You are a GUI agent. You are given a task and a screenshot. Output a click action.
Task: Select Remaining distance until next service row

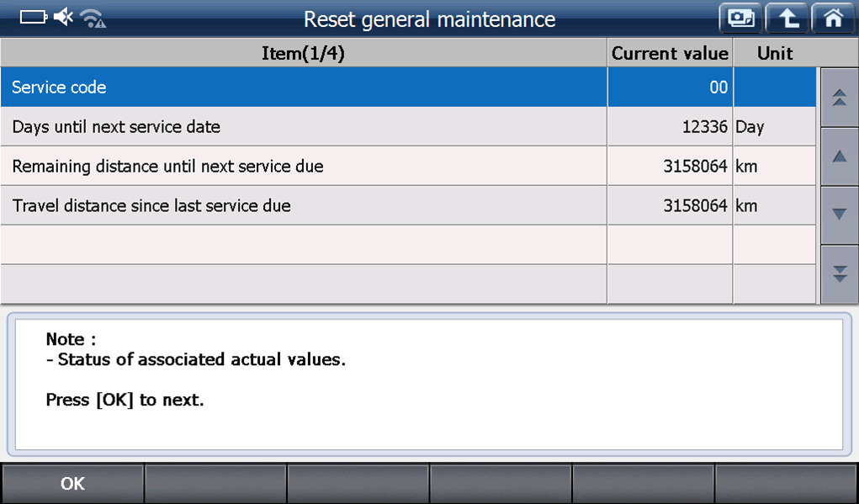pos(303,167)
